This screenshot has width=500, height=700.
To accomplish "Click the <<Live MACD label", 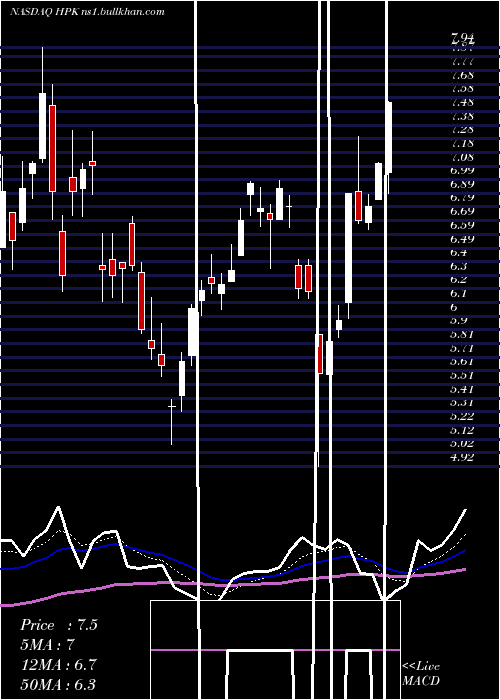I will [421, 674].
